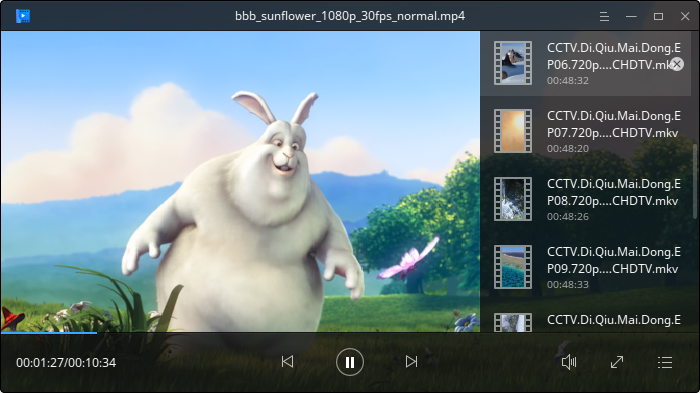700x393 pixels.
Task: Select the EP09 beach thumbnail
Action: [512, 267]
